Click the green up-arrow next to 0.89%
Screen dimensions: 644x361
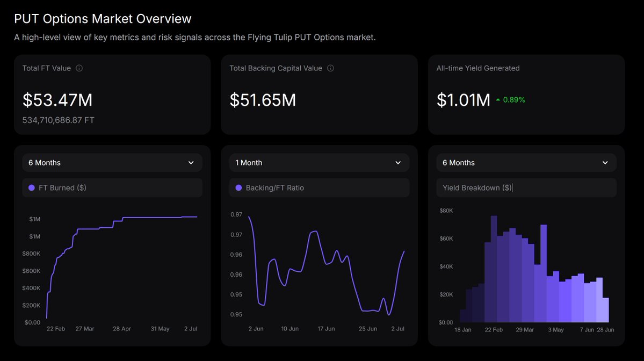[x=498, y=100]
